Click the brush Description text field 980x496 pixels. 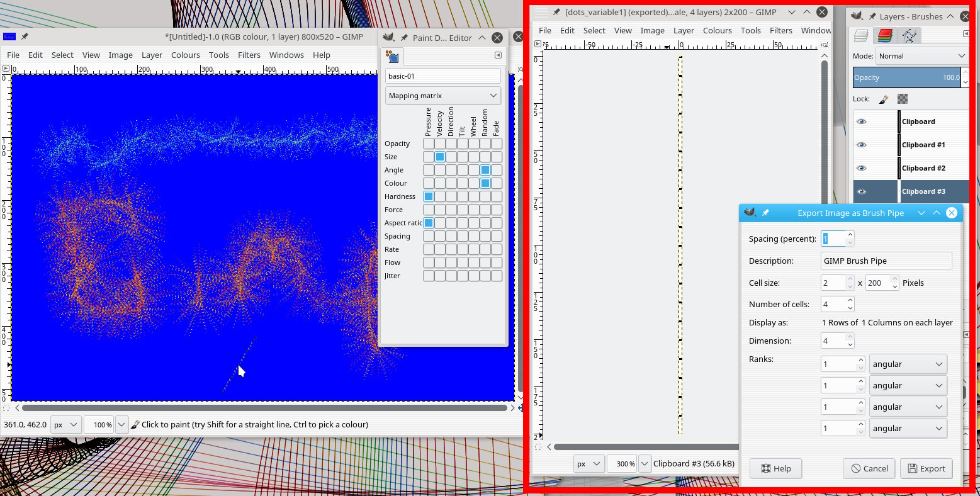886,261
